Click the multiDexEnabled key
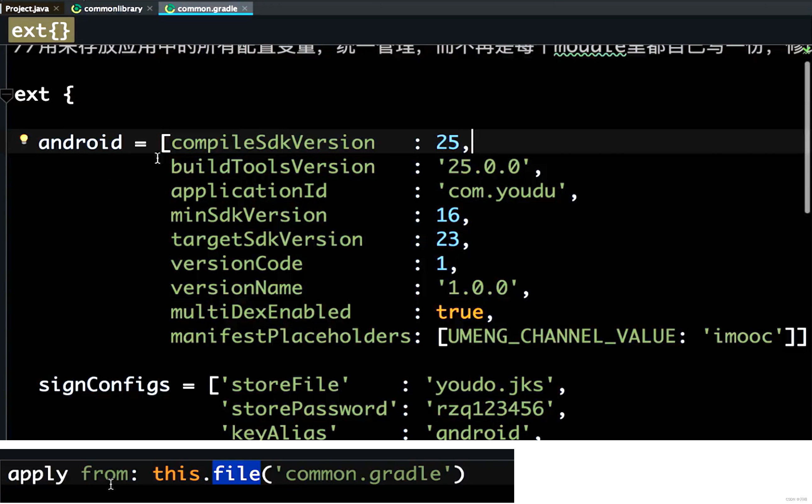 click(x=261, y=312)
